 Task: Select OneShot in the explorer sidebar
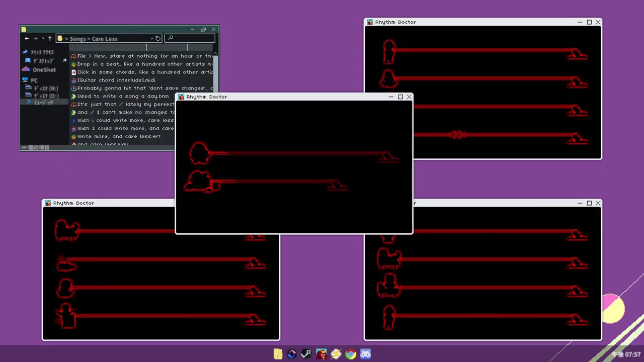[x=39, y=70]
